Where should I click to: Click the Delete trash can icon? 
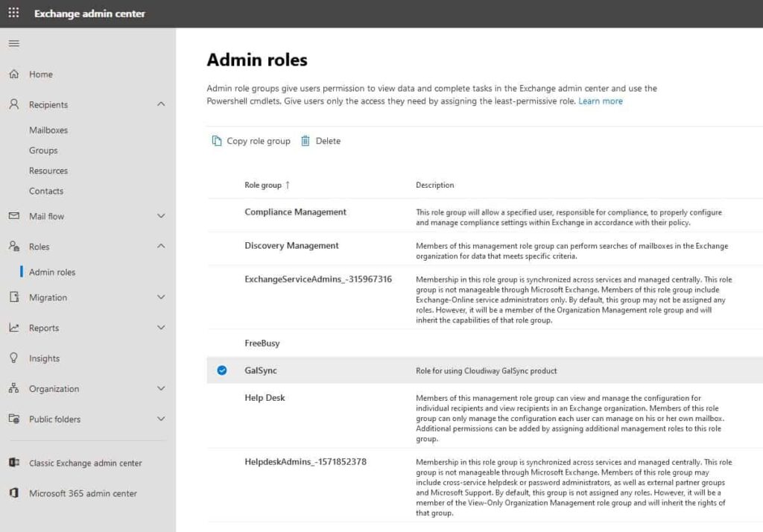(305, 141)
